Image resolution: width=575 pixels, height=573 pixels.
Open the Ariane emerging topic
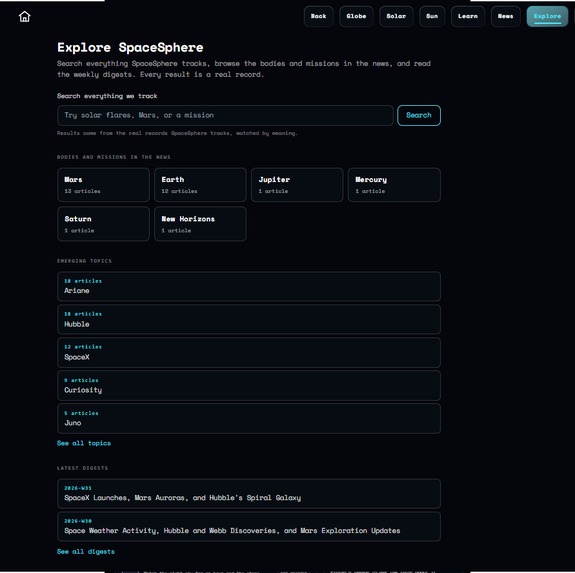coord(249,286)
